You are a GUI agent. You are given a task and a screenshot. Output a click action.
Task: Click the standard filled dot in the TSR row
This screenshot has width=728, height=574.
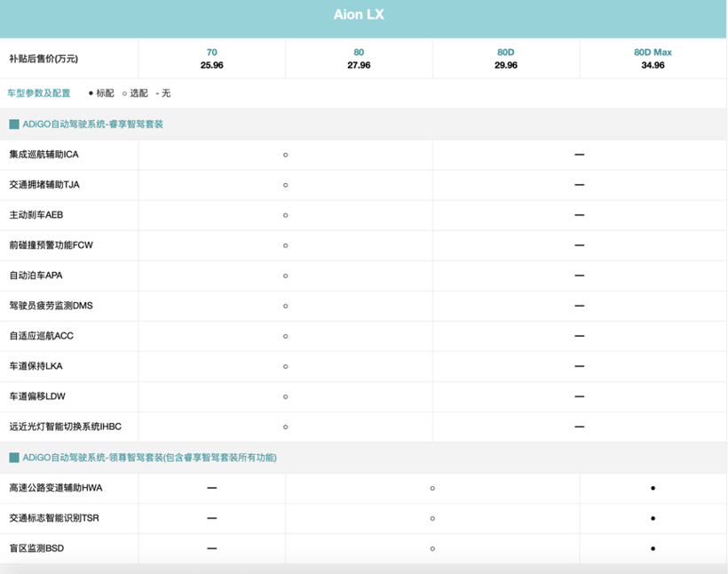click(x=653, y=518)
